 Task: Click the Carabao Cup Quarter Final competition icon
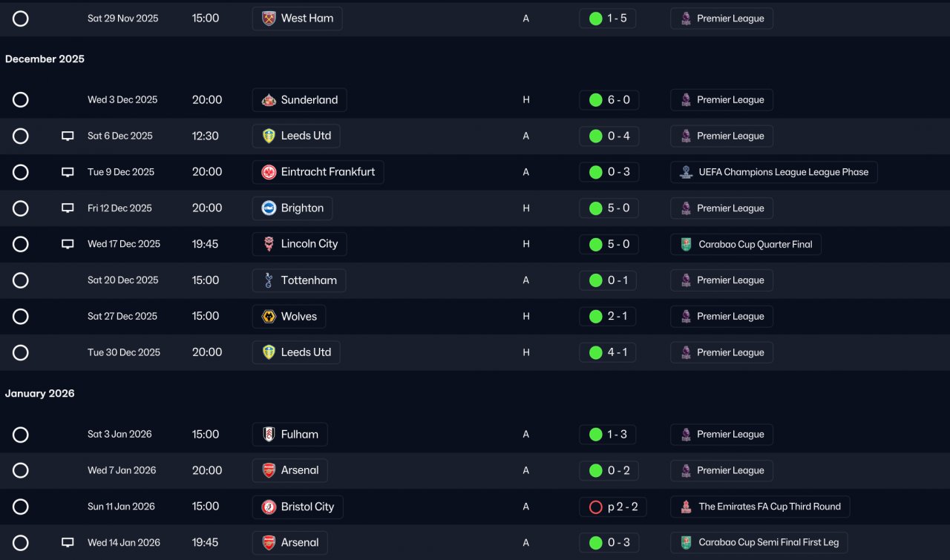pos(686,244)
